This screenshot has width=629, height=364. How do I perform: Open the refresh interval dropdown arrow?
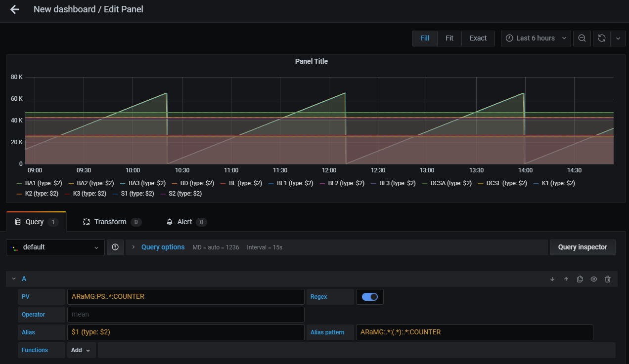coord(618,39)
